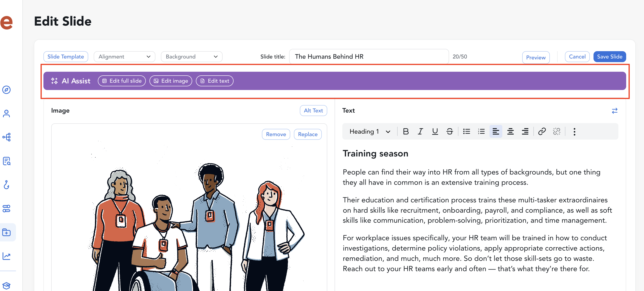Center align the text
The width and height of the screenshot is (644, 291).
coord(510,131)
